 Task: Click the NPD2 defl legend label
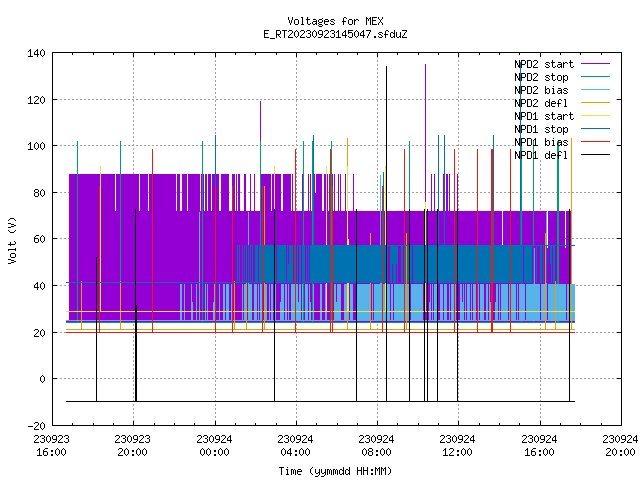coord(541,103)
